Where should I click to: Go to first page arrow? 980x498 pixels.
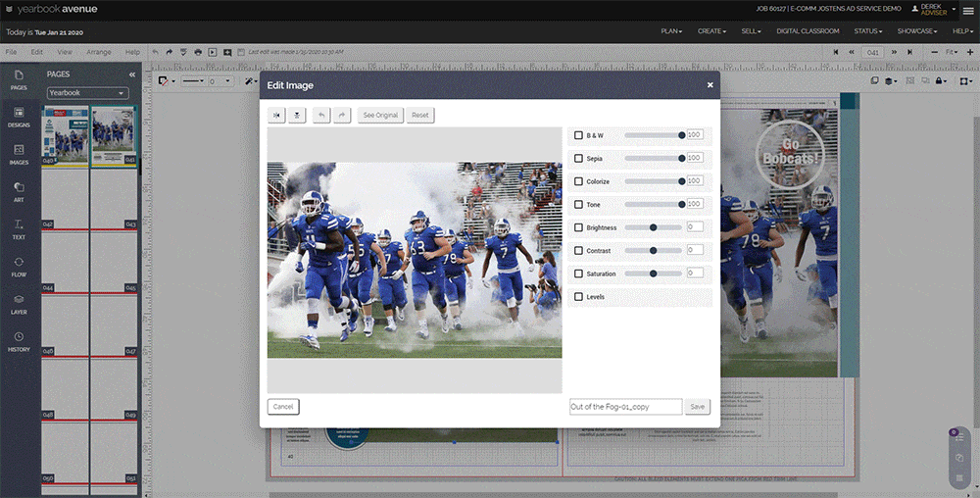(x=836, y=53)
